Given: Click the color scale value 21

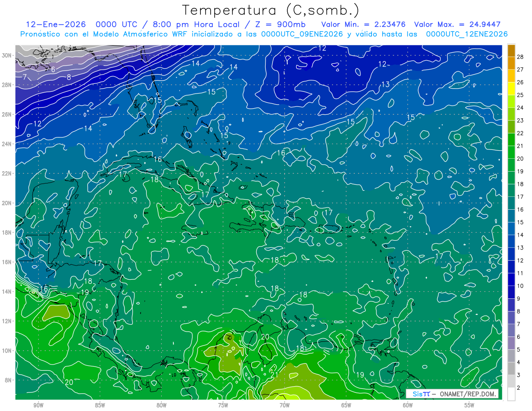Looking at the screenshot, I should tap(520, 146).
